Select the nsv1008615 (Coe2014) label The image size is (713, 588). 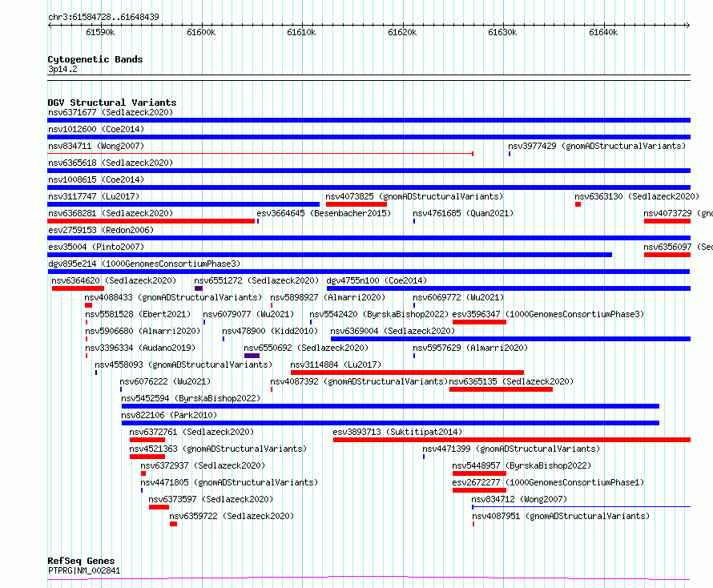tap(96, 179)
